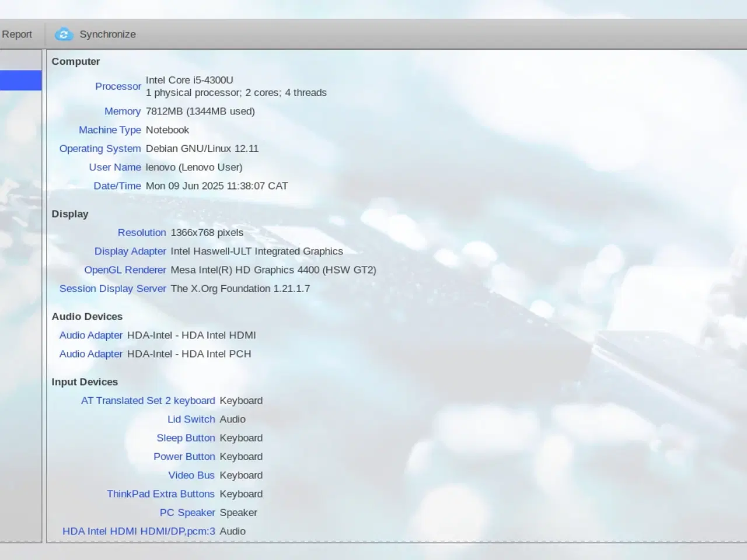The width and height of the screenshot is (747, 560).
Task: Open the User Name link
Action: tap(115, 167)
